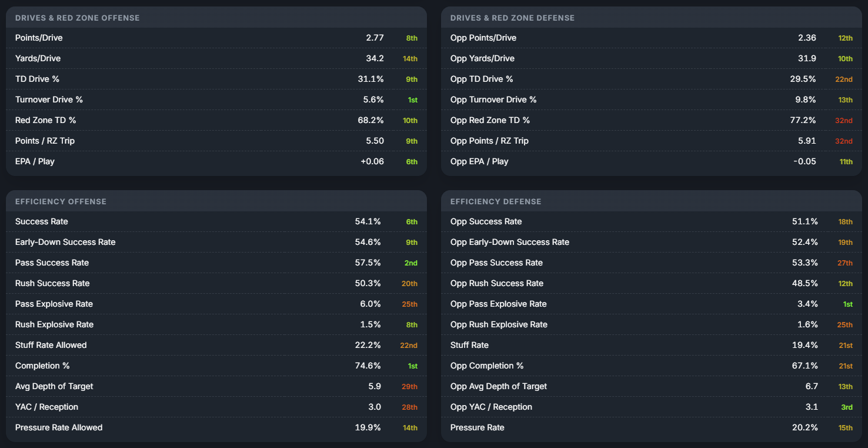The image size is (868, 448).
Task: Click the Opp Early-Down Success Rate label
Action: (x=510, y=242)
